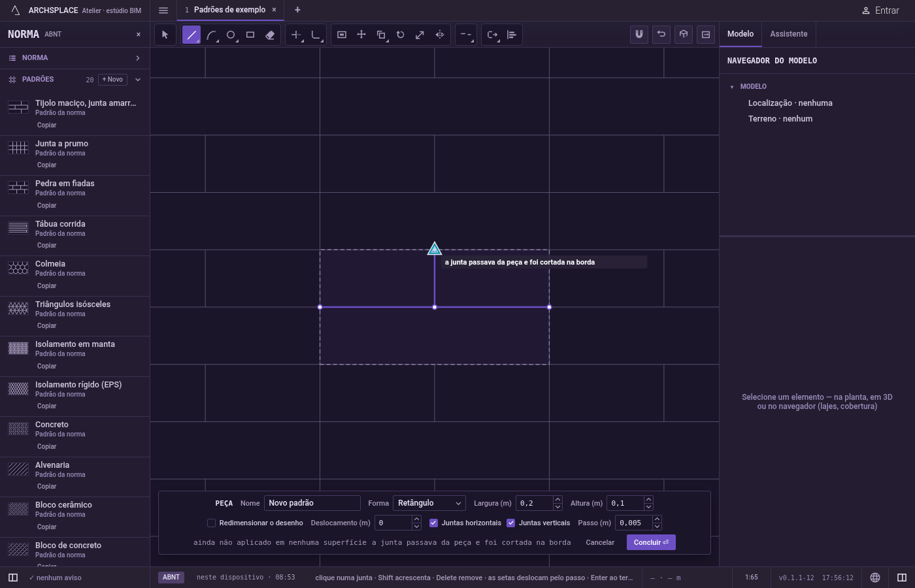The image size is (915, 588).
Task: Click the globe language icon
Action: coord(875,578)
